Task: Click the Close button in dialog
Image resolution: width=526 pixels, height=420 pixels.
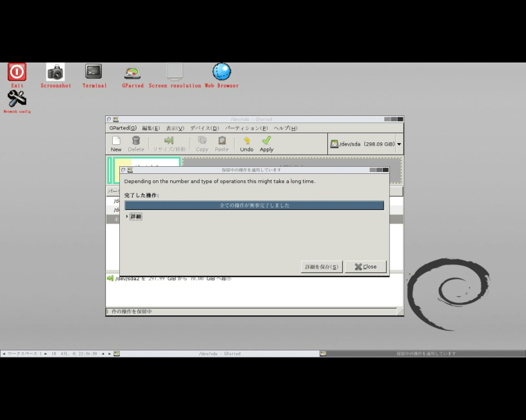Action: pyautogui.click(x=365, y=267)
